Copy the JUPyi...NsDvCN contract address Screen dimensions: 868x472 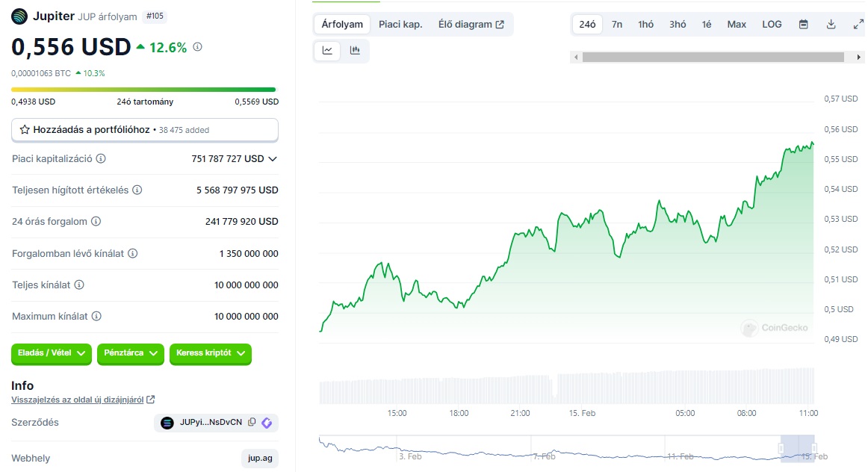click(x=252, y=422)
